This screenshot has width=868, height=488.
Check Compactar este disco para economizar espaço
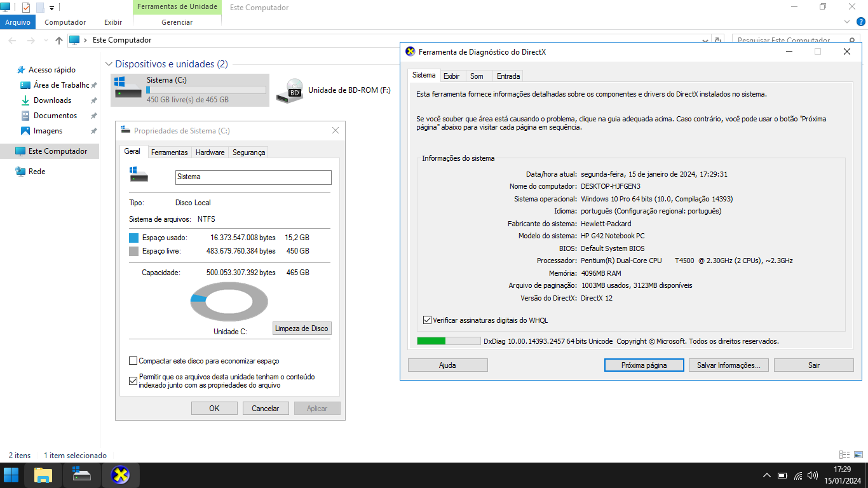click(133, 361)
